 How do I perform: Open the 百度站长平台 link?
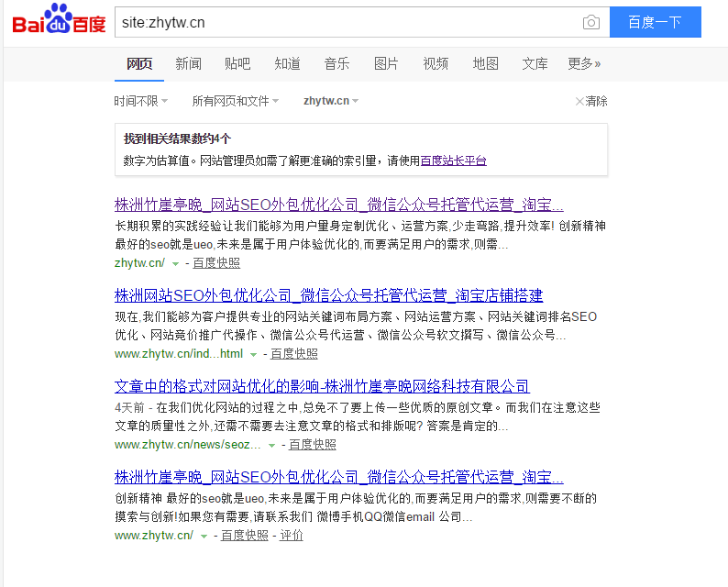pyautogui.click(x=454, y=161)
